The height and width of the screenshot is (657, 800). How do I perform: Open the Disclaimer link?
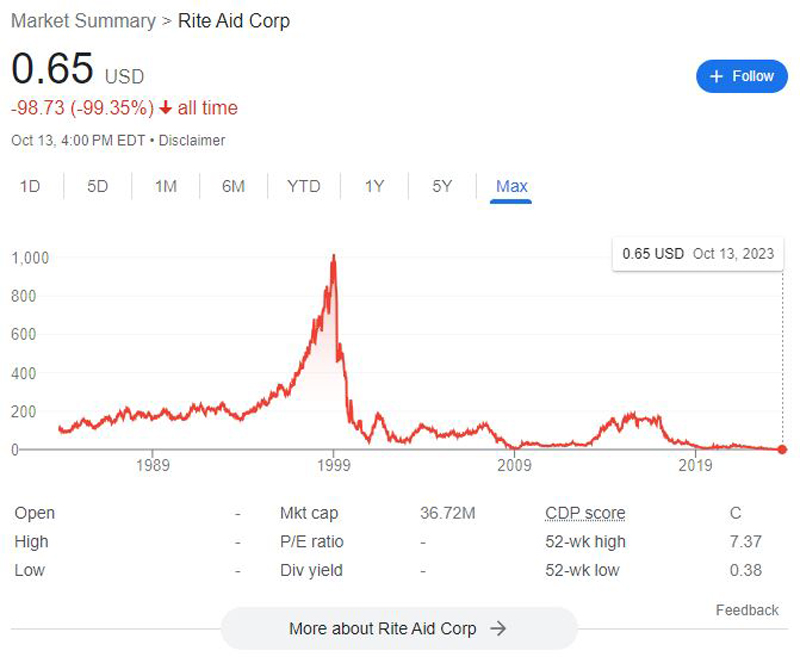coord(192,140)
